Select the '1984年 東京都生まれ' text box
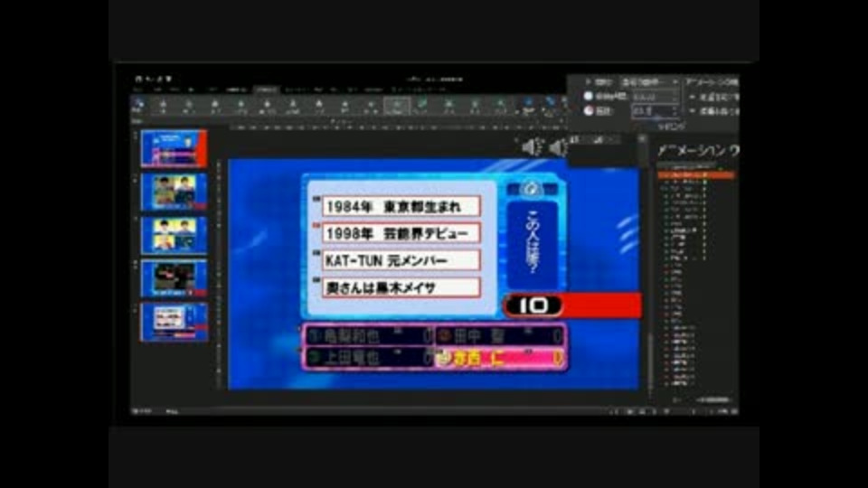Image resolution: width=868 pixels, height=488 pixels. [x=401, y=206]
